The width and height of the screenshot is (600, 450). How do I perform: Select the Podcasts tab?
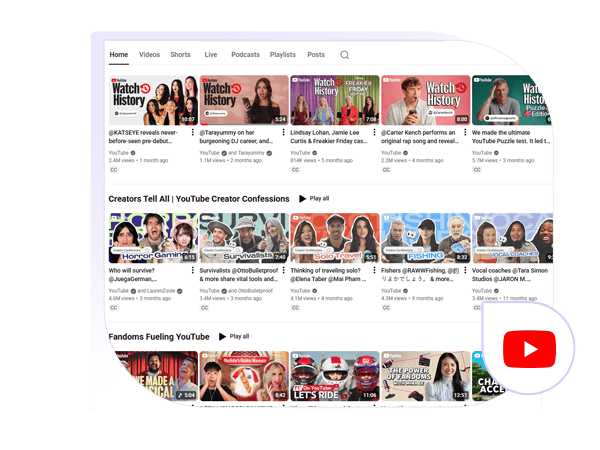pos(245,55)
